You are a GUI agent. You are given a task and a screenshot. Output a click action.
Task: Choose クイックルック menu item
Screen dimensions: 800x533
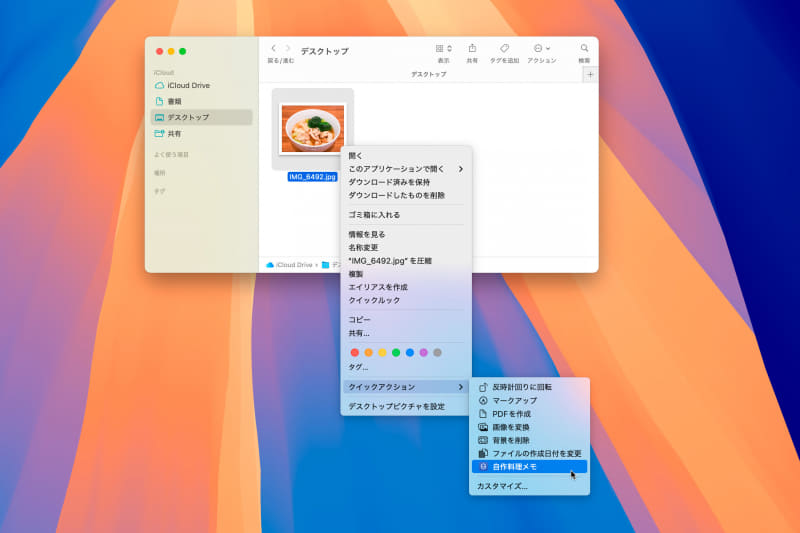point(406,300)
